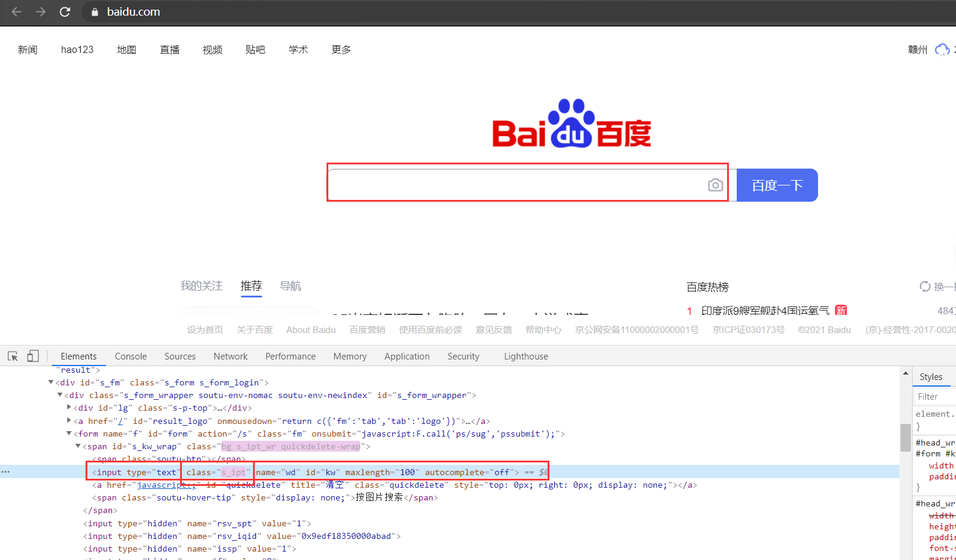
Task: Switch to the 导航 feed tab
Action: click(290, 286)
